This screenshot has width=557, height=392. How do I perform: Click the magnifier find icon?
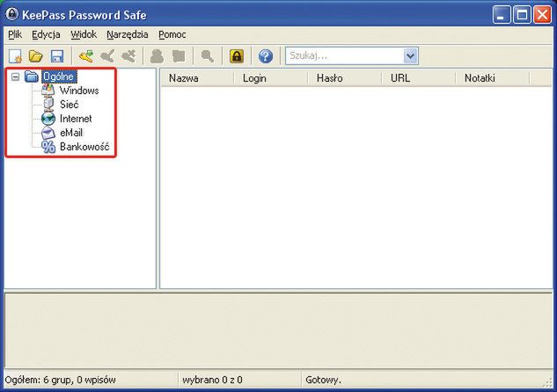tap(208, 56)
